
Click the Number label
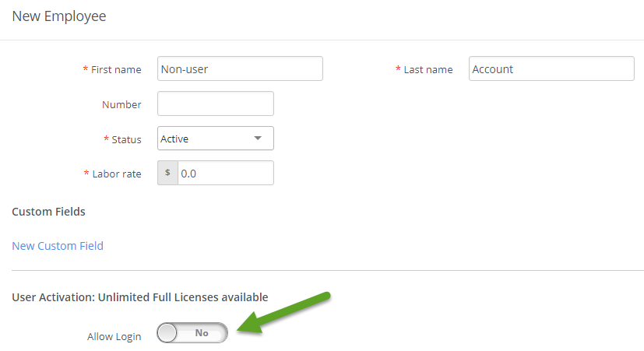click(x=121, y=104)
